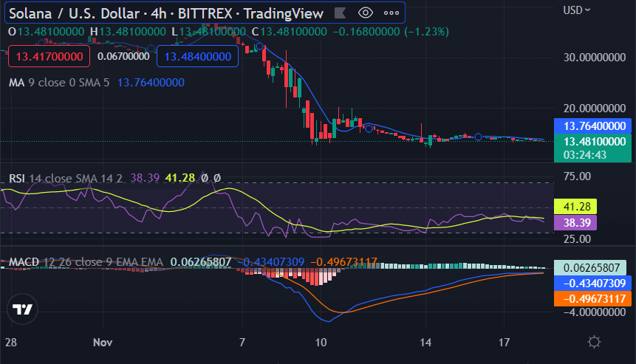Click the spread value 0.06700000
Image resolution: width=636 pixels, height=364 pixels.
pos(123,56)
